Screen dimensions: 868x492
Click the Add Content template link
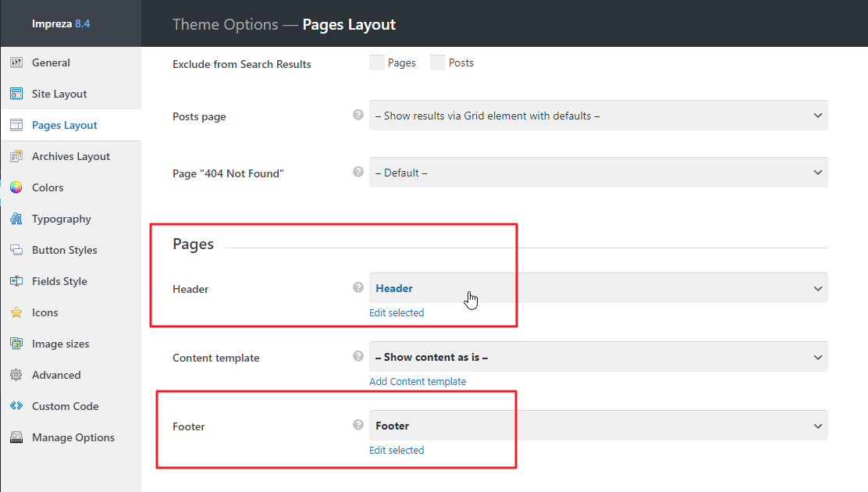(x=418, y=381)
